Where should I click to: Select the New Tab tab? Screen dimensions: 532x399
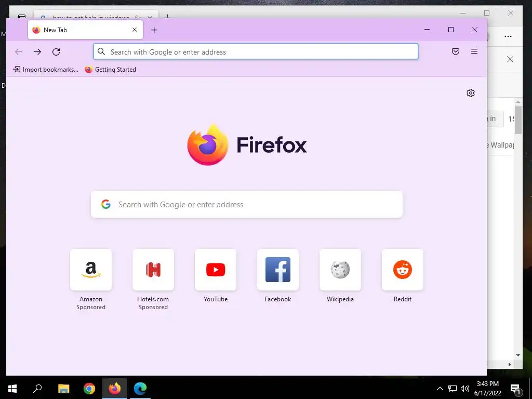click(85, 30)
